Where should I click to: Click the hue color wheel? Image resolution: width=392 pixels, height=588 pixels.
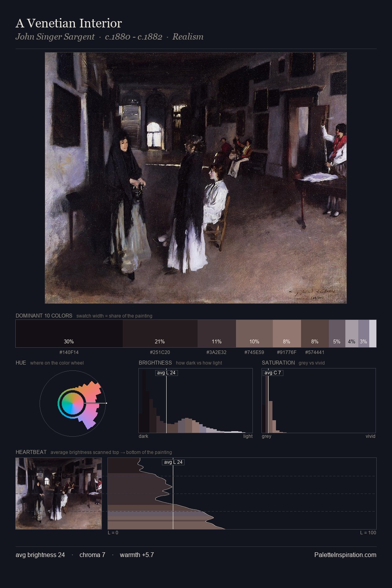point(73,403)
